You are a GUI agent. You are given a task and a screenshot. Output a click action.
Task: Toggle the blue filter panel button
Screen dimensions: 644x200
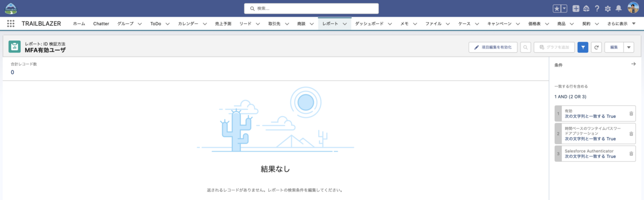583,47
